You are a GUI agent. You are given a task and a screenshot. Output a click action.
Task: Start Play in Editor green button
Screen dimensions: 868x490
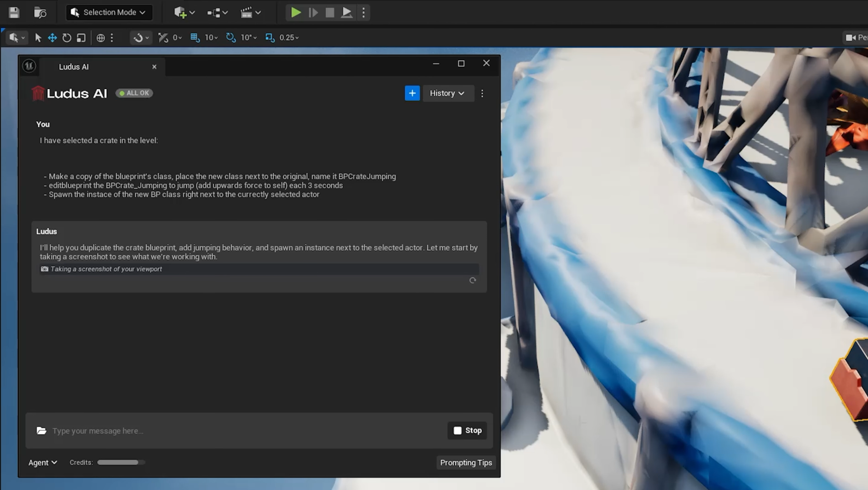[x=296, y=12]
